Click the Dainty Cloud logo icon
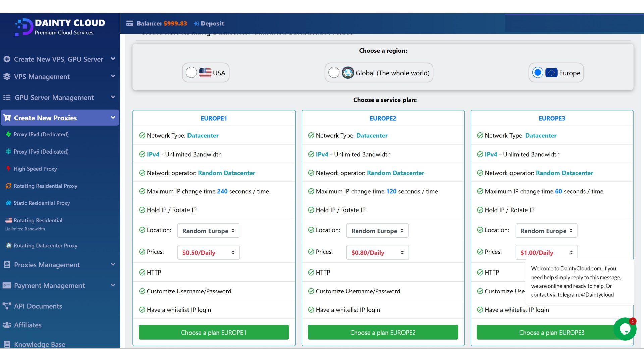Viewport: 644px width, 362px height. coord(24,27)
